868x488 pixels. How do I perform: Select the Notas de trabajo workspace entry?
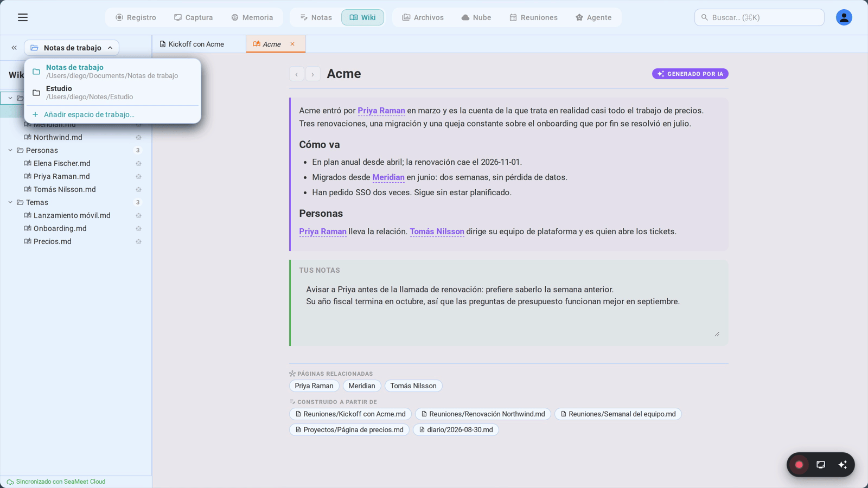coord(112,71)
